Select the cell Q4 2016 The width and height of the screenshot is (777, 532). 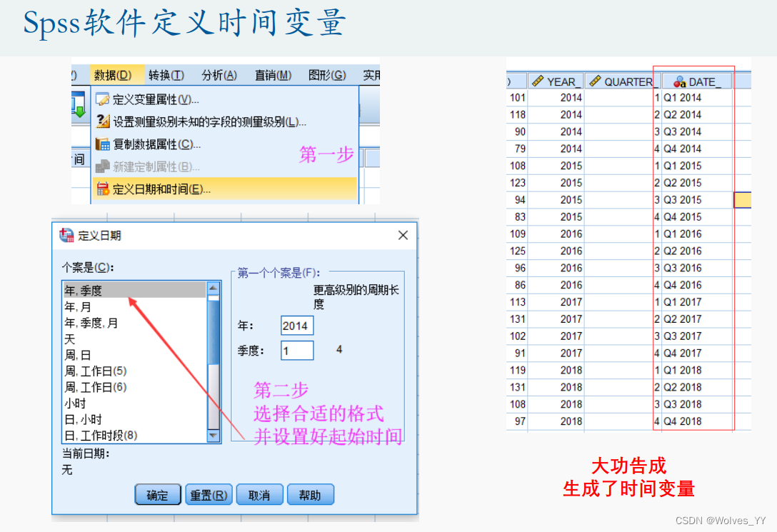(x=697, y=285)
